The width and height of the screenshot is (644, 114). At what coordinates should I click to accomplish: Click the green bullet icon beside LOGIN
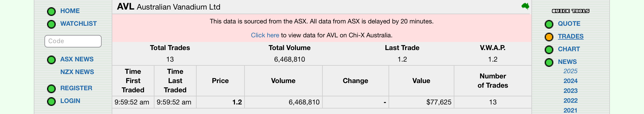(51, 101)
